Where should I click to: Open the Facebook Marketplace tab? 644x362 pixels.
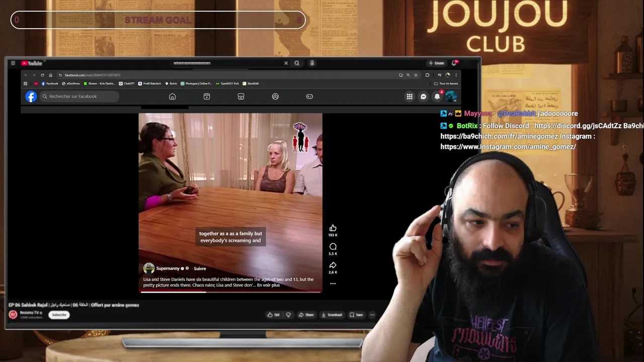(241, 97)
